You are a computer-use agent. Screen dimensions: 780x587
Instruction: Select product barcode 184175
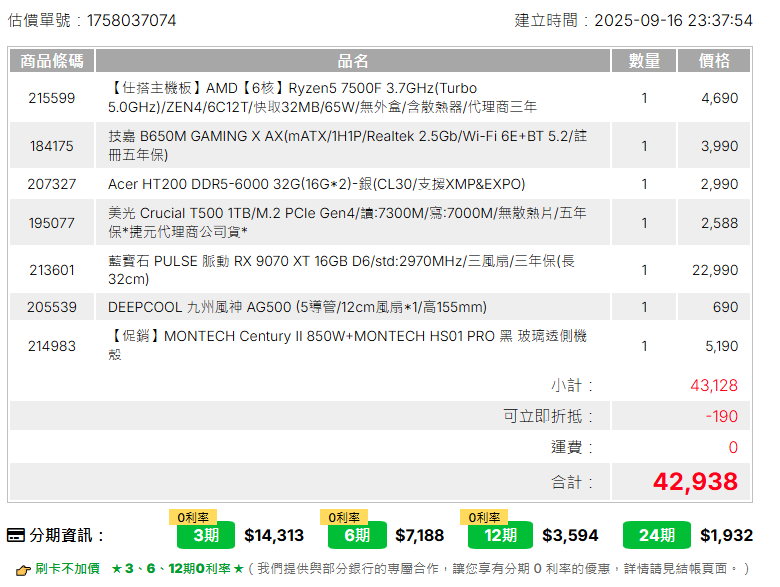(52, 146)
